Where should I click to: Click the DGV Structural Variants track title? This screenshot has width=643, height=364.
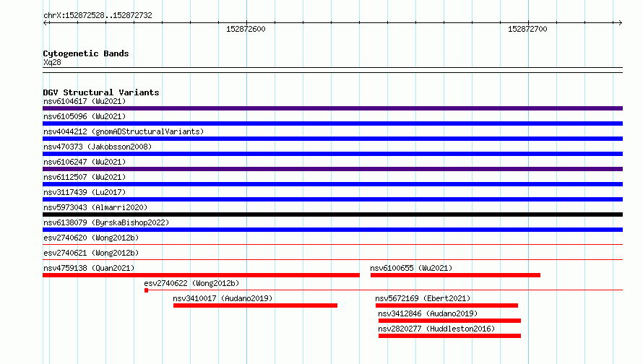tap(101, 92)
